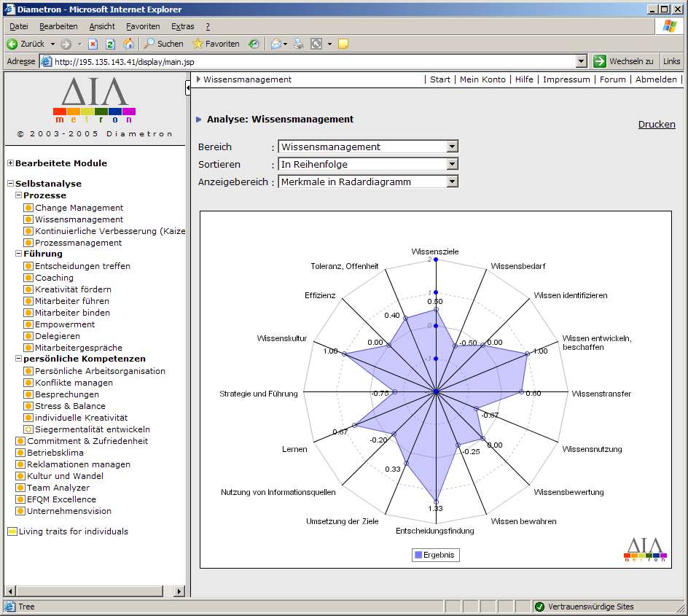The image size is (688, 616).
Task: Open the ? help menu
Action: pos(208,26)
